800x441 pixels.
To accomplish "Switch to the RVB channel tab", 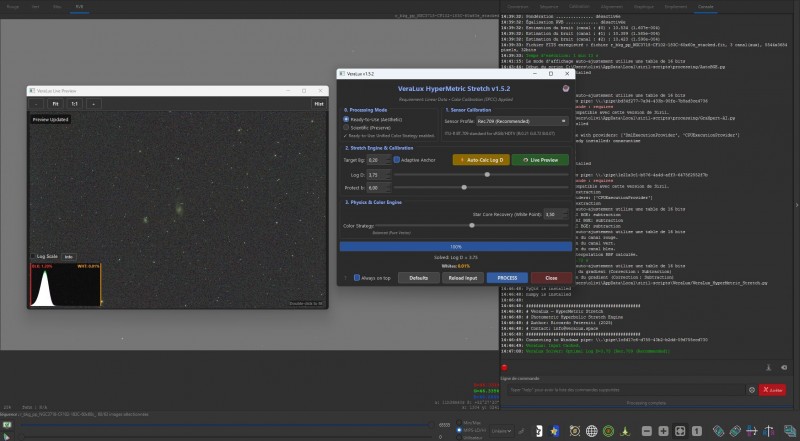I will pyautogui.click(x=79, y=7).
